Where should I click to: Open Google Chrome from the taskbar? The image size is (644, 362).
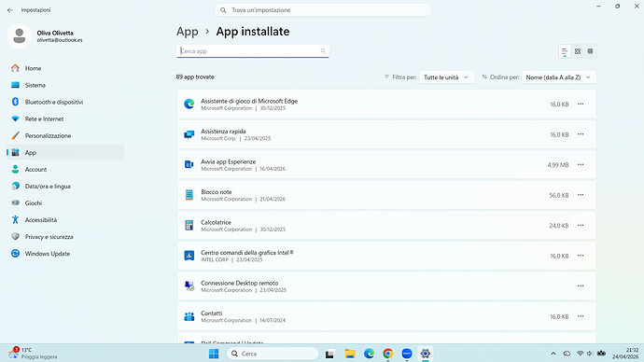(x=387, y=354)
